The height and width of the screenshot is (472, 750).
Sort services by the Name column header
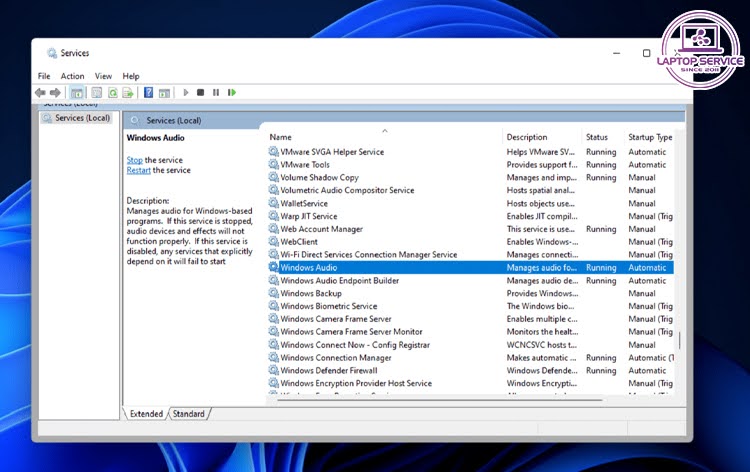click(280, 137)
